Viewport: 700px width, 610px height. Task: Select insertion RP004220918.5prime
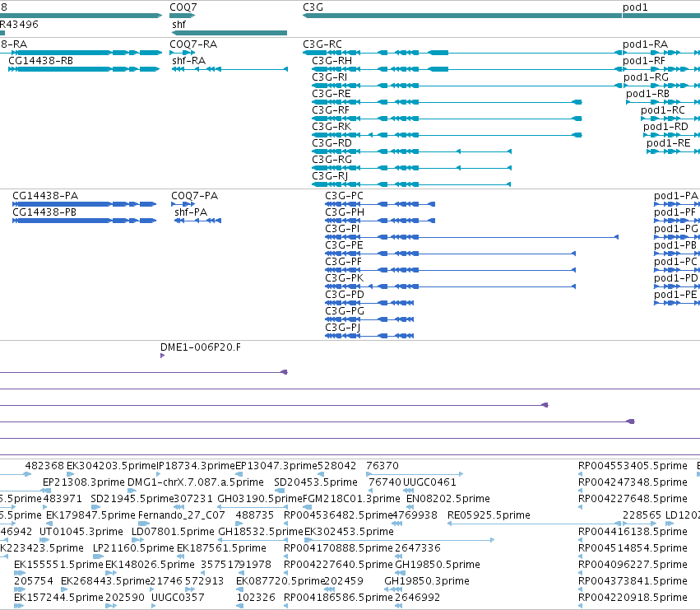pos(633,598)
